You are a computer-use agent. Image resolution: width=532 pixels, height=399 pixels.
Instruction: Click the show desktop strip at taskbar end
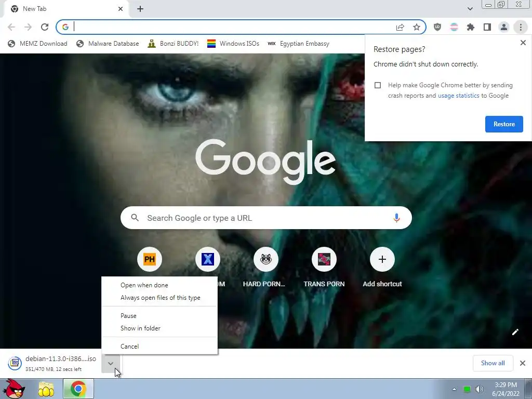pyautogui.click(x=528, y=389)
